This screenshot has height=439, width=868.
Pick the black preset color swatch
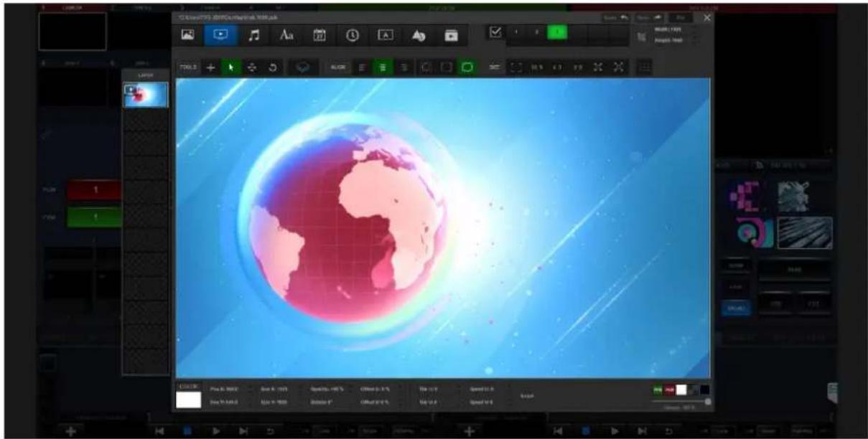tap(705, 390)
